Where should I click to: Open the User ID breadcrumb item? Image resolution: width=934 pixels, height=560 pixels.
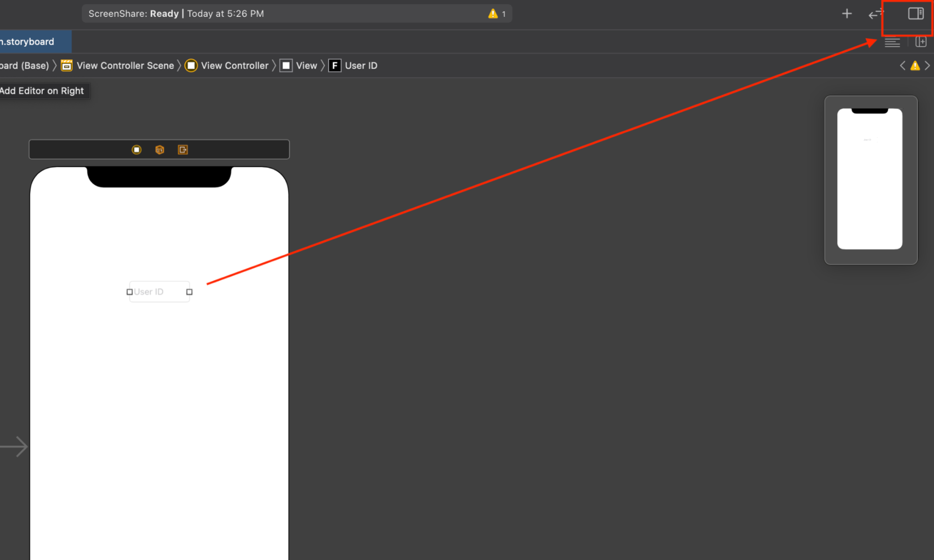361,66
